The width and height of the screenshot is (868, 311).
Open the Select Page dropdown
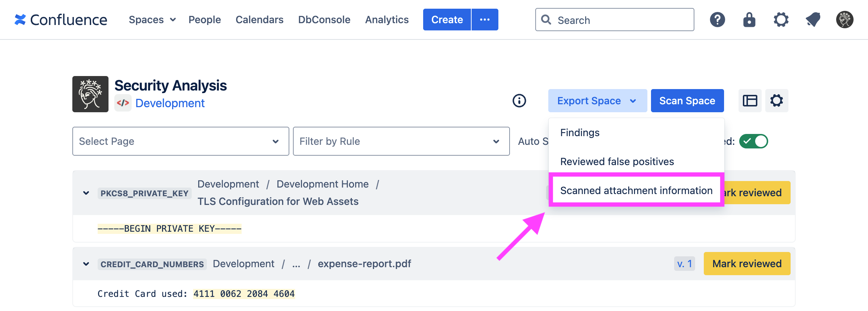click(x=180, y=141)
